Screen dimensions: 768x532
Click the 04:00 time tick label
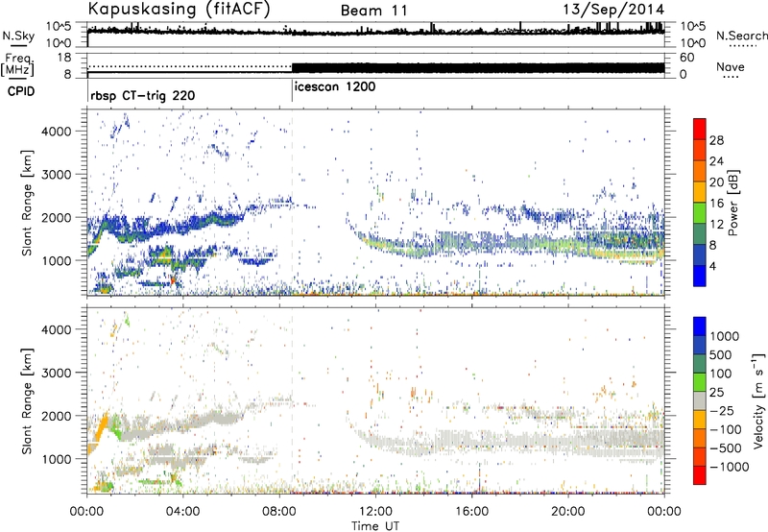[x=182, y=512]
